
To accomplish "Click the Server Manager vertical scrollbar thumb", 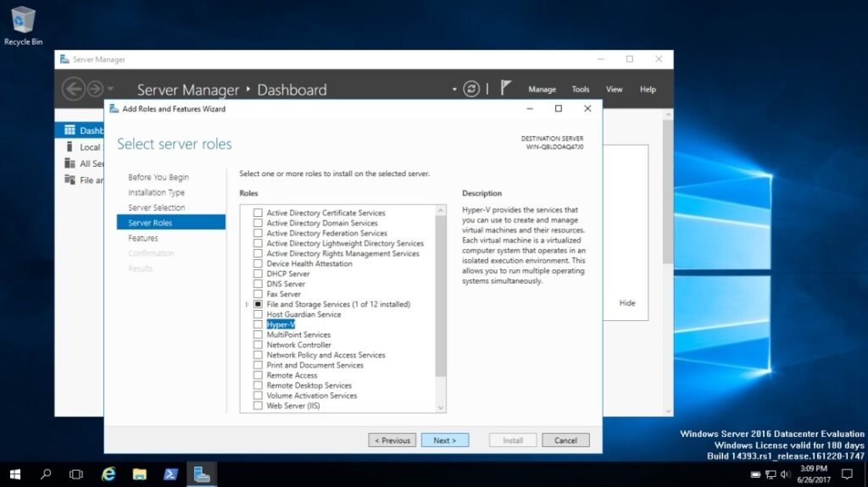I will [668, 191].
